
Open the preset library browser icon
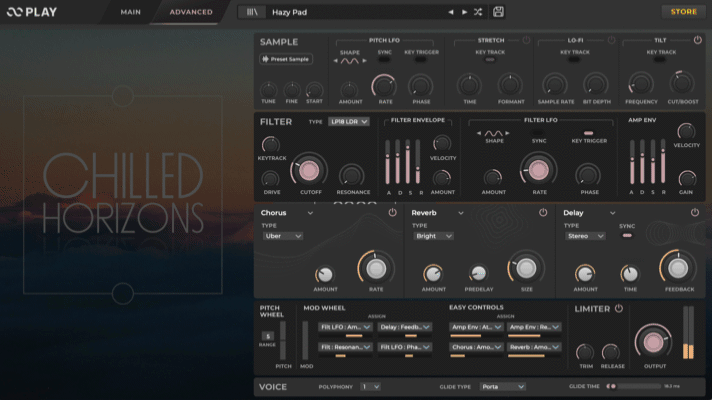(x=252, y=12)
